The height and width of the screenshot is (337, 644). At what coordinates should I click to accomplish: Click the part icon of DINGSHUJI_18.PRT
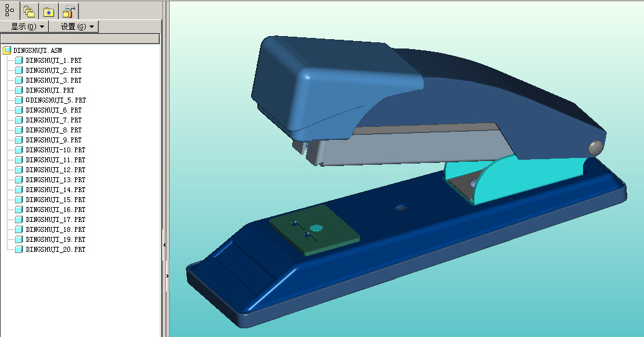click(19, 229)
